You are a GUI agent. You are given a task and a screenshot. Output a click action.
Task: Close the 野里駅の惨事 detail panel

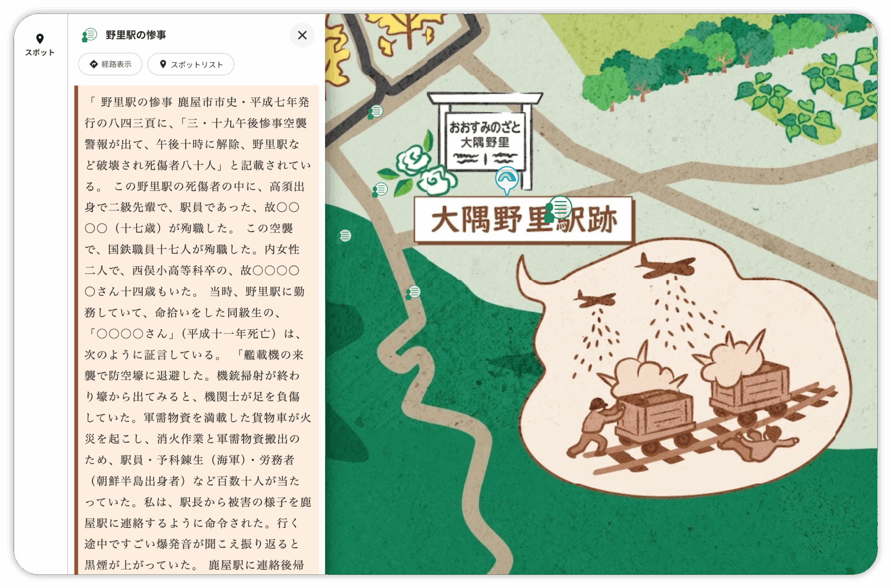302,35
